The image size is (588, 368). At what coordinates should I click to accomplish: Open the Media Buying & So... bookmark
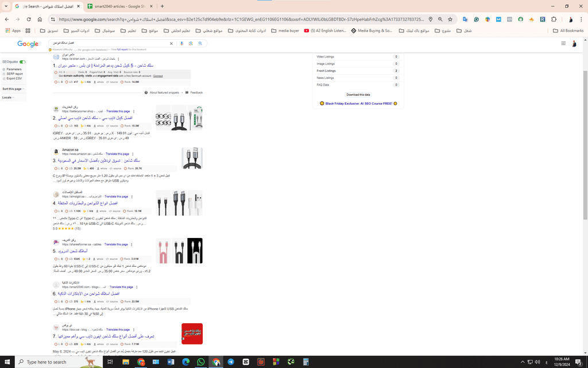point(372,31)
